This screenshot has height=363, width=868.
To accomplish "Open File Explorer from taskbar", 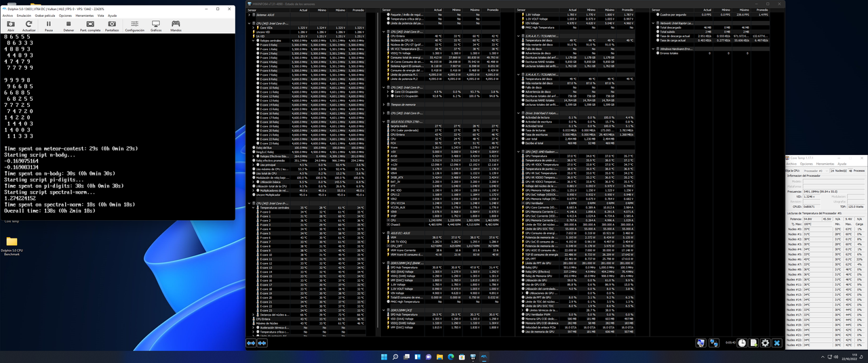I will point(439,357).
